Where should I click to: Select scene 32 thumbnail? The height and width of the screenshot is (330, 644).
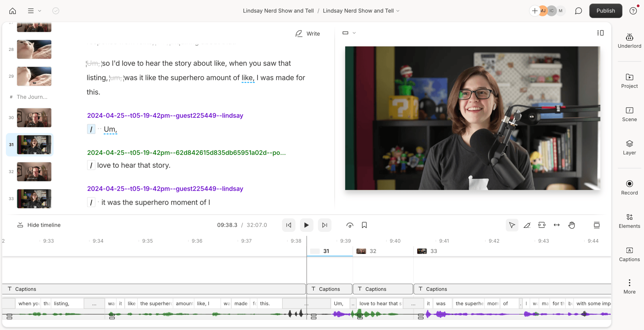click(34, 172)
